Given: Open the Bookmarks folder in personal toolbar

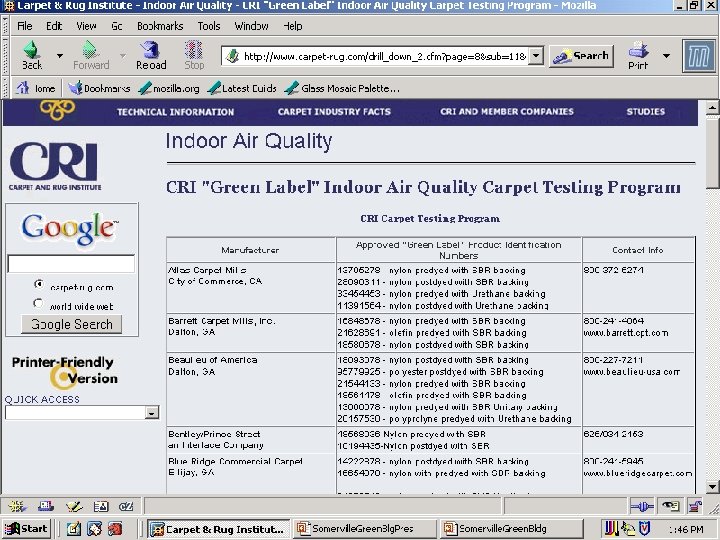Looking at the screenshot, I should (x=99, y=88).
